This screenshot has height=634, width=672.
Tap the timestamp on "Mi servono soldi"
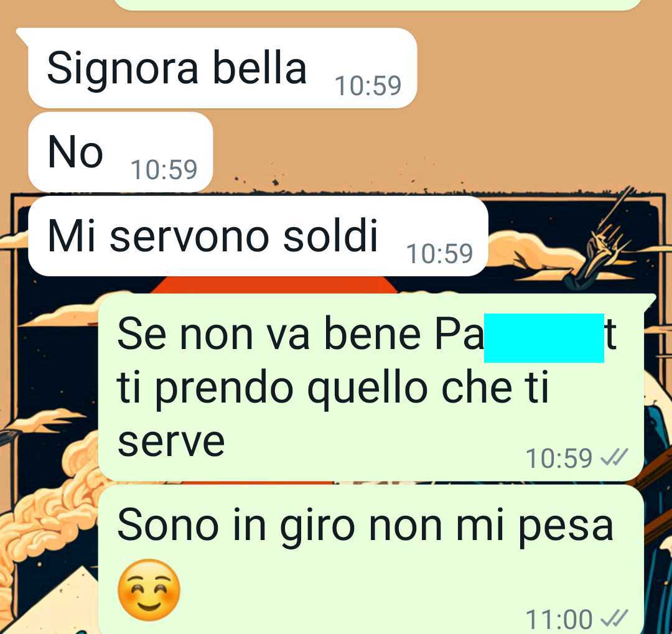click(x=439, y=254)
